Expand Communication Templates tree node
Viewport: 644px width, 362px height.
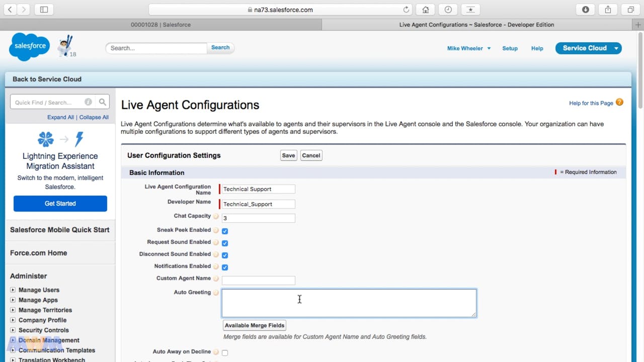coord(13,350)
